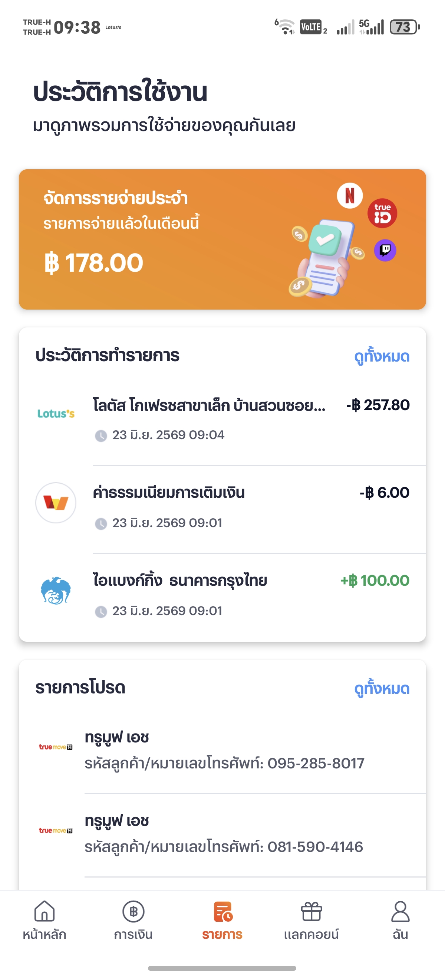The width and height of the screenshot is (445, 980).
Task: Open the ฉัน profile tab
Action: tap(400, 920)
